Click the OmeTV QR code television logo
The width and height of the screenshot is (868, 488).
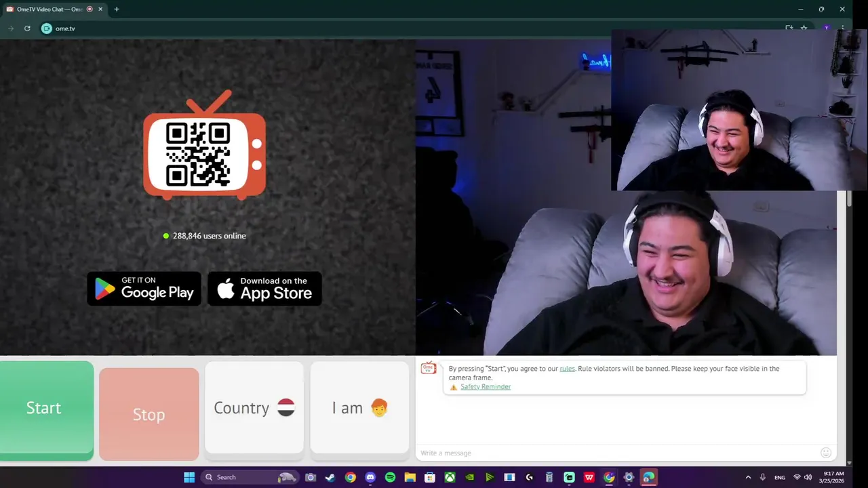click(204, 145)
